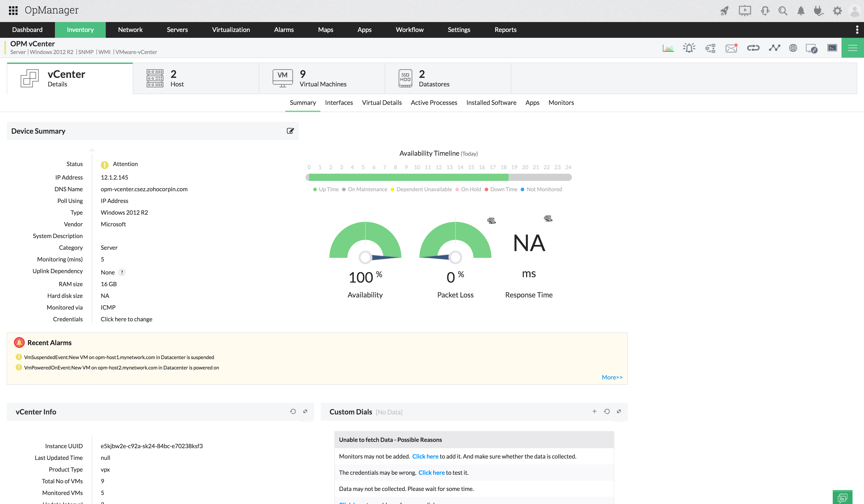Open the terminal console icon

pos(832,48)
